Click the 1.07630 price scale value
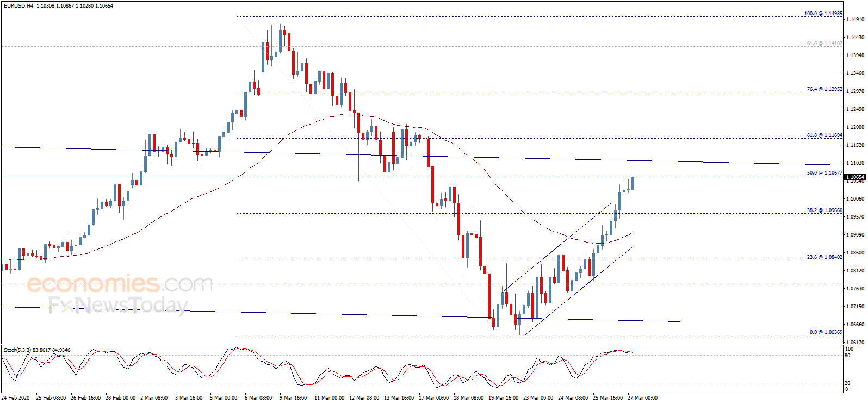 (x=855, y=289)
